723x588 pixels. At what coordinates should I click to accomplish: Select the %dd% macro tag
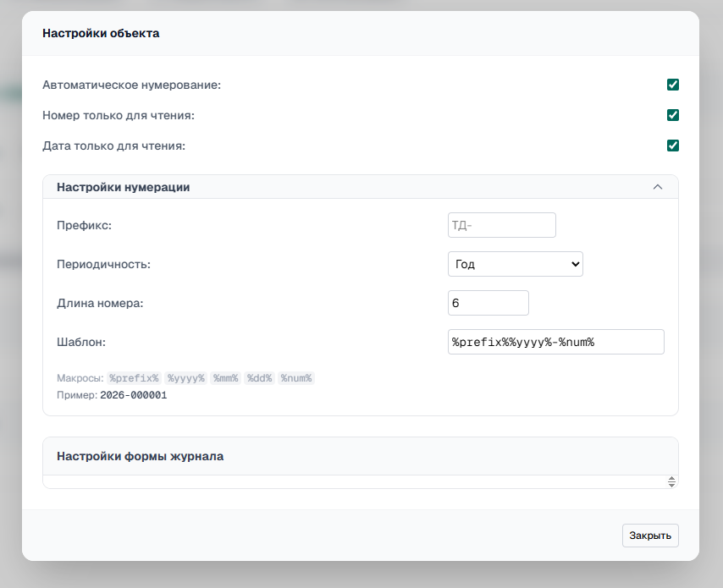coord(259,378)
